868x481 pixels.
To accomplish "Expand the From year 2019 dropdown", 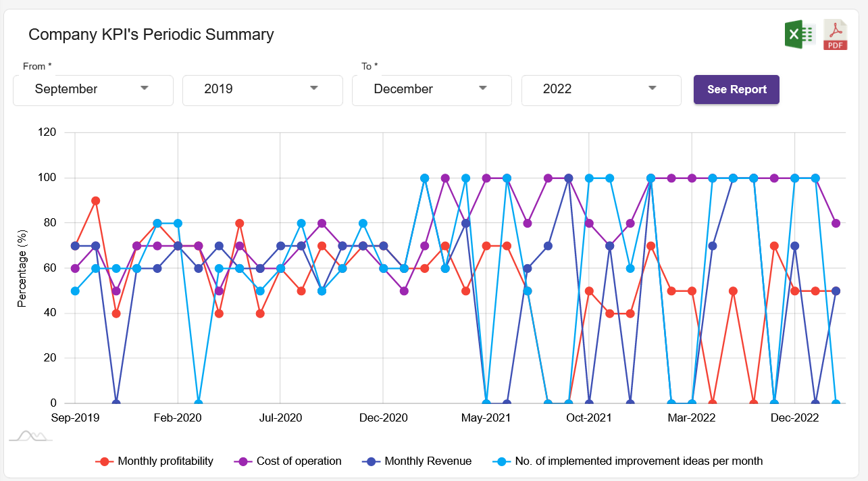I will (262, 90).
